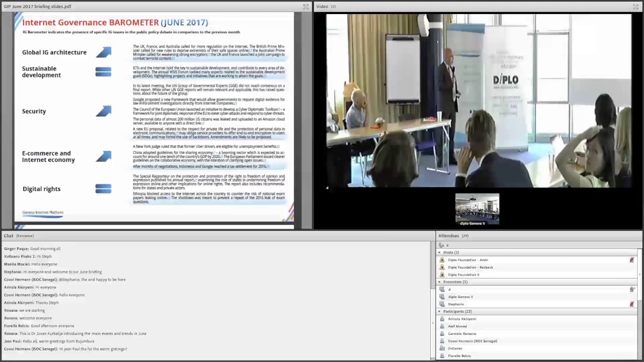Screen dimensions: 644x362
Task: Click the slides pod title text
Action: coord(37,7)
